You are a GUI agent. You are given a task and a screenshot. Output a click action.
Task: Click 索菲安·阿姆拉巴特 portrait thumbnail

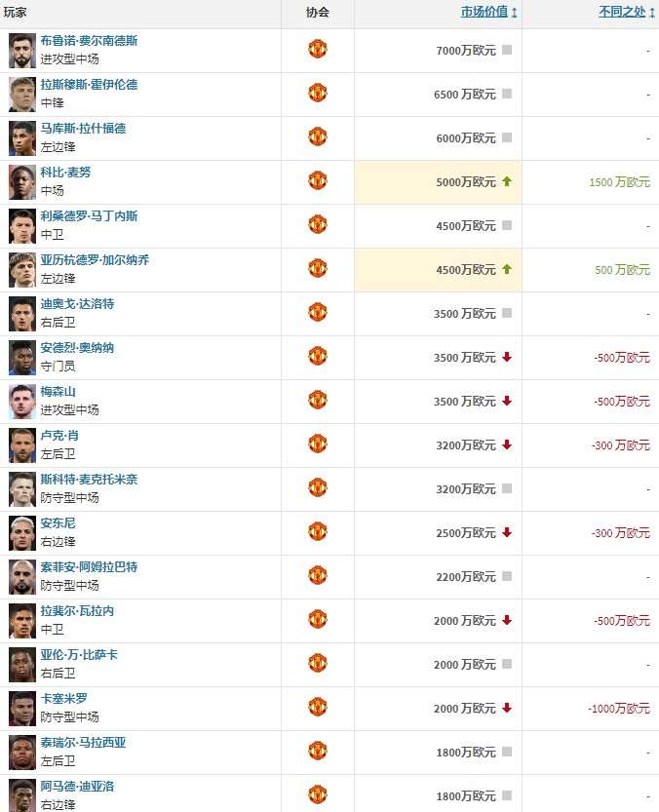pyautogui.click(x=21, y=576)
